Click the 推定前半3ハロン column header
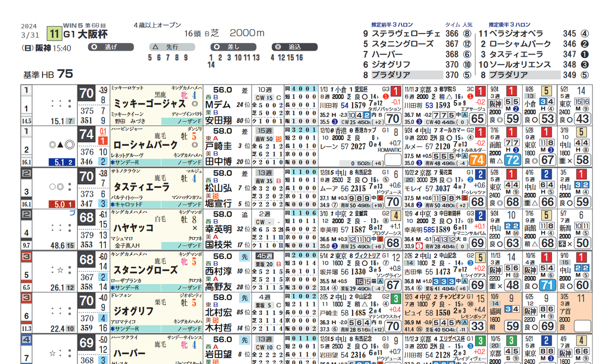The image size is (604, 364). 392,25
